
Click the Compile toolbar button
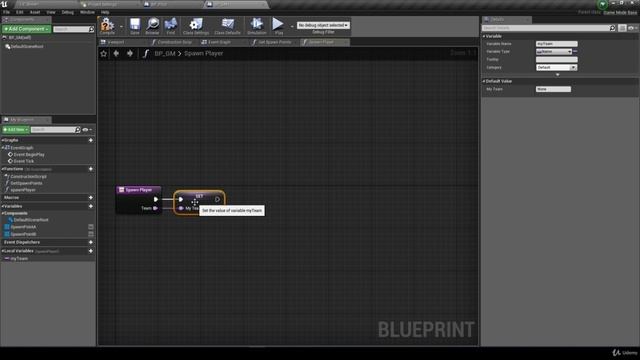pyautogui.click(x=107, y=26)
